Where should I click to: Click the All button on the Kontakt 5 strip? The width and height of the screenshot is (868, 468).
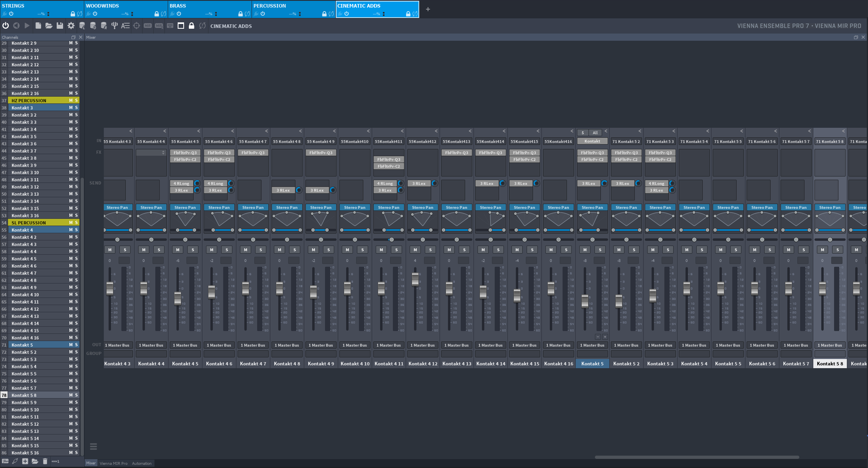(595, 133)
